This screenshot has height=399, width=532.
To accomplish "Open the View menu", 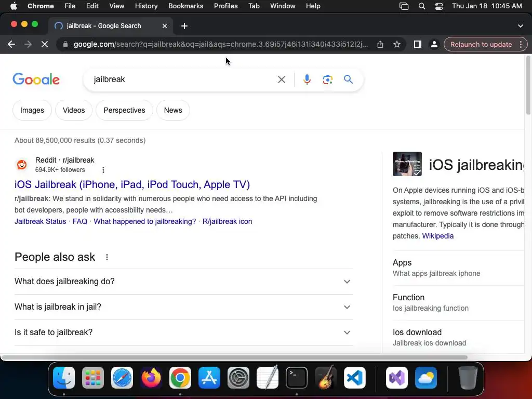I will tap(117, 6).
